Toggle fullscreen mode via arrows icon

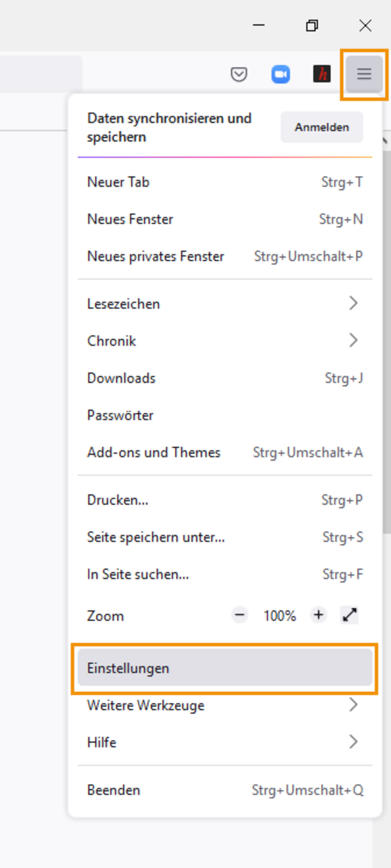(349, 615)
